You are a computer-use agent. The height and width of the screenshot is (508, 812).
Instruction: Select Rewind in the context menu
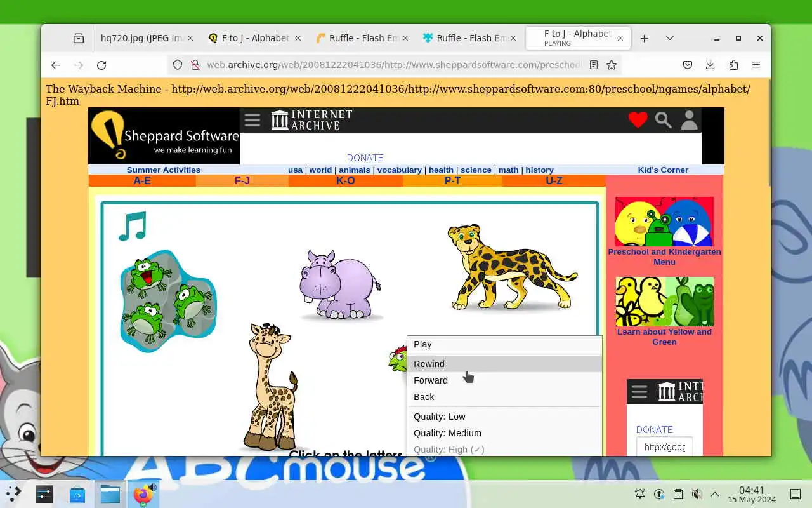pyautogui.click(x=504, y=364)
